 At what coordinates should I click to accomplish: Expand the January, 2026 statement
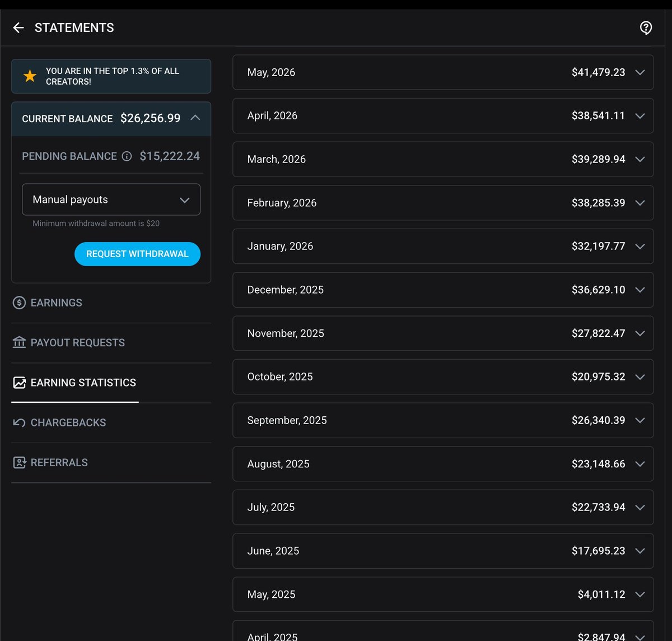tap(443, 246)
